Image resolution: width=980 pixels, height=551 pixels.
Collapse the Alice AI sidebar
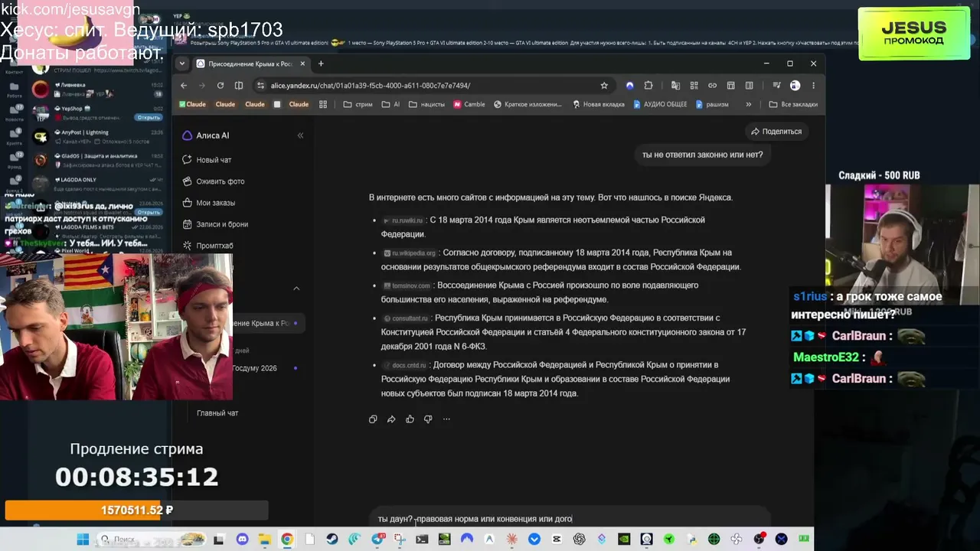coord(300,135)
